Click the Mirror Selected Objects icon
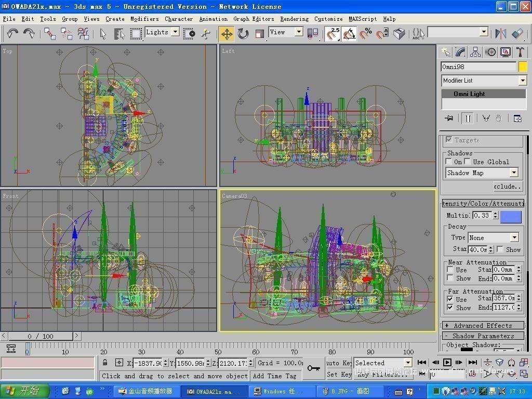Screen dimensions: 532x399 (501, 34)
